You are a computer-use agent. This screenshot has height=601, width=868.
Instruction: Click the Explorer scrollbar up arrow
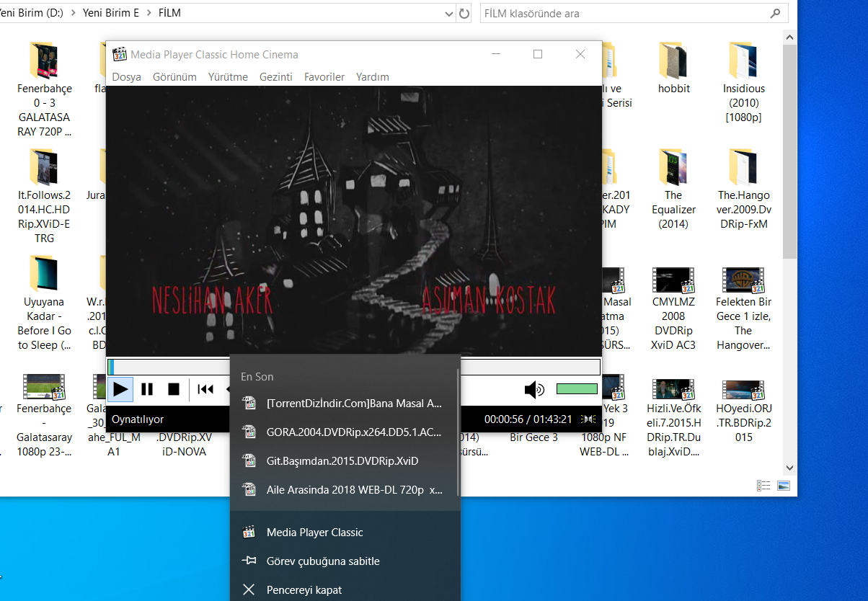[x=789, y=36]
